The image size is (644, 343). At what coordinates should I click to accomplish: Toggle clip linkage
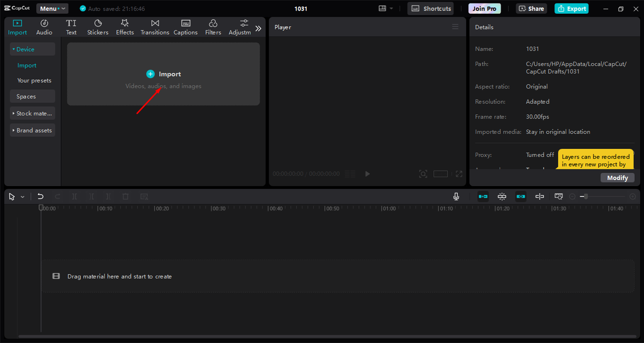click(x=521, y=197)
